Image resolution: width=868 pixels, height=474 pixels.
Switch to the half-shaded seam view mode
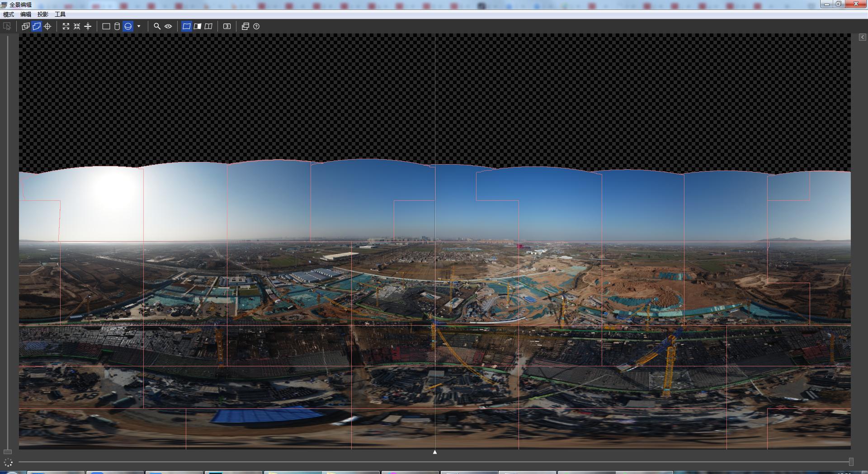pos(198,26)
